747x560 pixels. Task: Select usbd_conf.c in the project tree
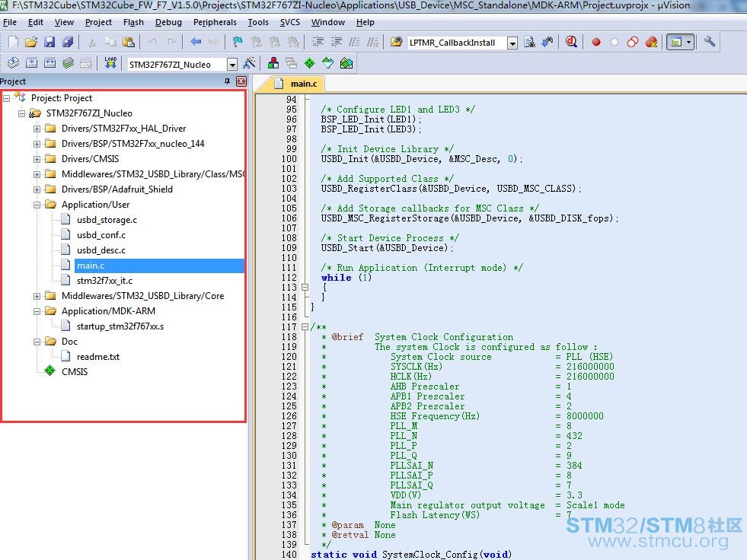[101, 235]
